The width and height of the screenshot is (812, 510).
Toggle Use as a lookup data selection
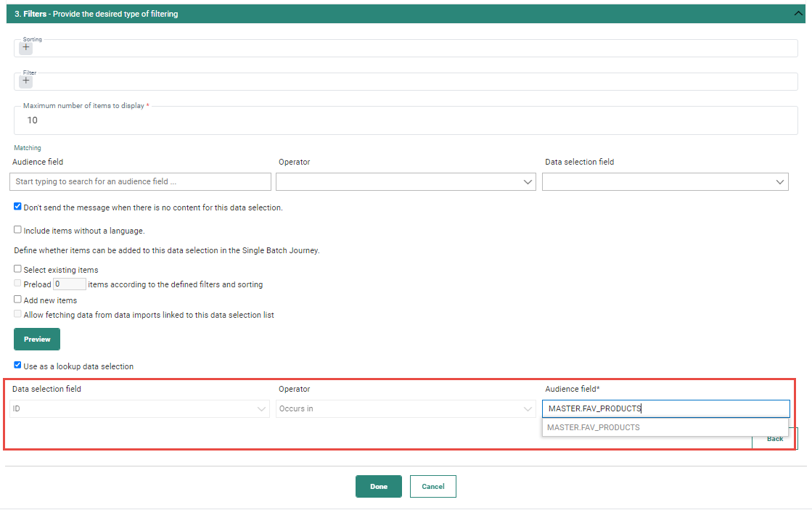(x=18, y=366)
